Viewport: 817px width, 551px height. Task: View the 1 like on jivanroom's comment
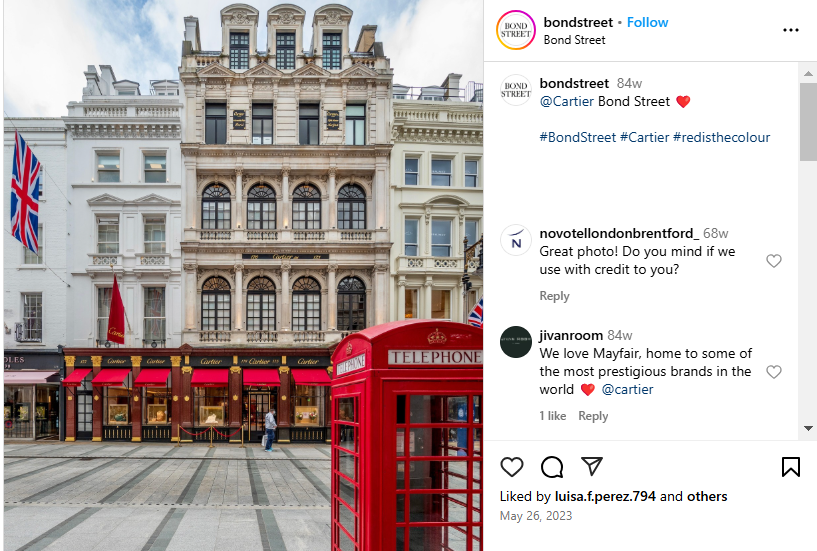pos(553,416)
